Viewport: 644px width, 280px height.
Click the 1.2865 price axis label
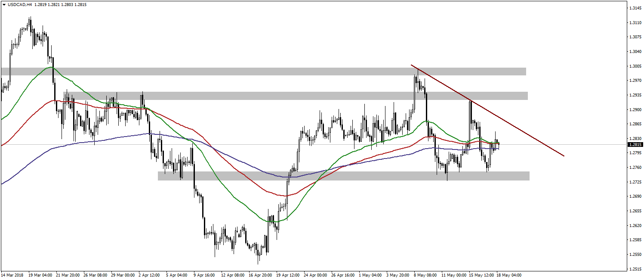635,124
